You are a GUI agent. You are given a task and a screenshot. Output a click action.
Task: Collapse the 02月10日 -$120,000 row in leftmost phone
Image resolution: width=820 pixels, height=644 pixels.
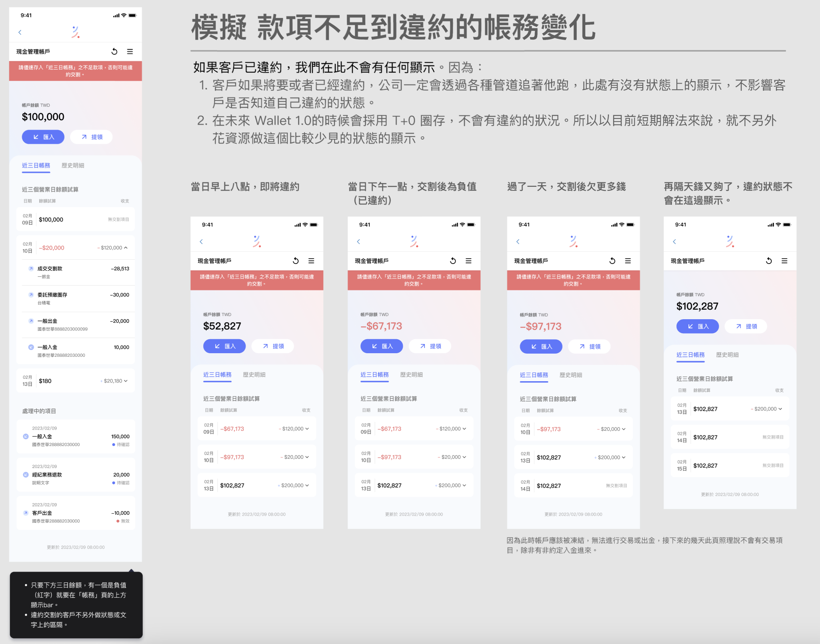126,248
